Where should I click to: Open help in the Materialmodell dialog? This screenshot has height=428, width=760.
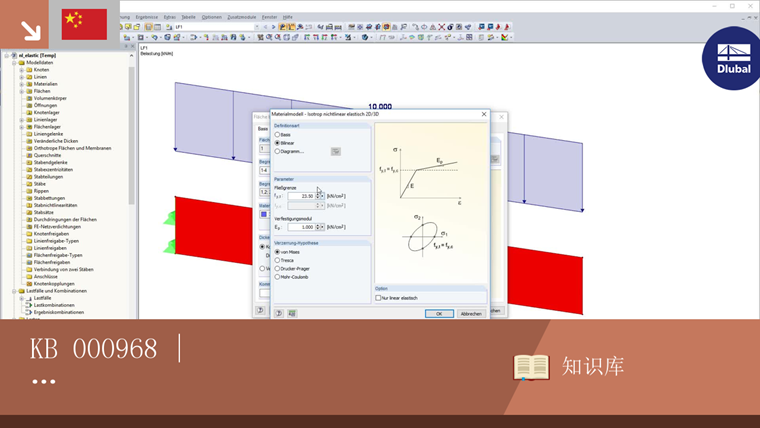279,313
